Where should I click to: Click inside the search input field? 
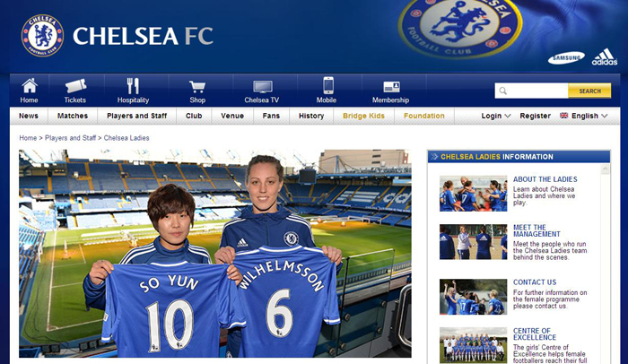[x=531, y=91]
